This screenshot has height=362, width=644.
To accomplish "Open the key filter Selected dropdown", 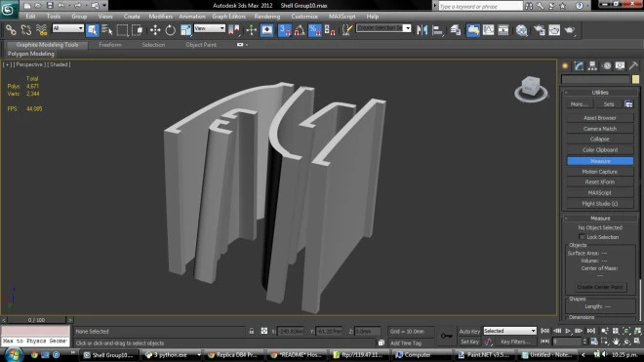I will 509,331.
